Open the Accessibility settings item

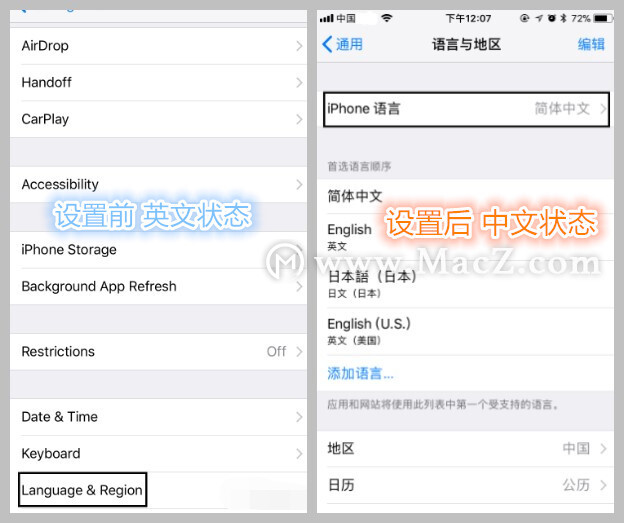(x=158, y=185)
